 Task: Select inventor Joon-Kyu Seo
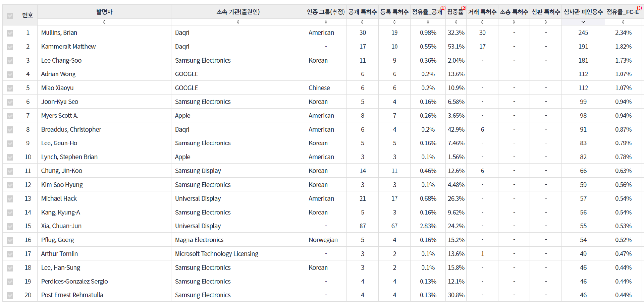60,102
